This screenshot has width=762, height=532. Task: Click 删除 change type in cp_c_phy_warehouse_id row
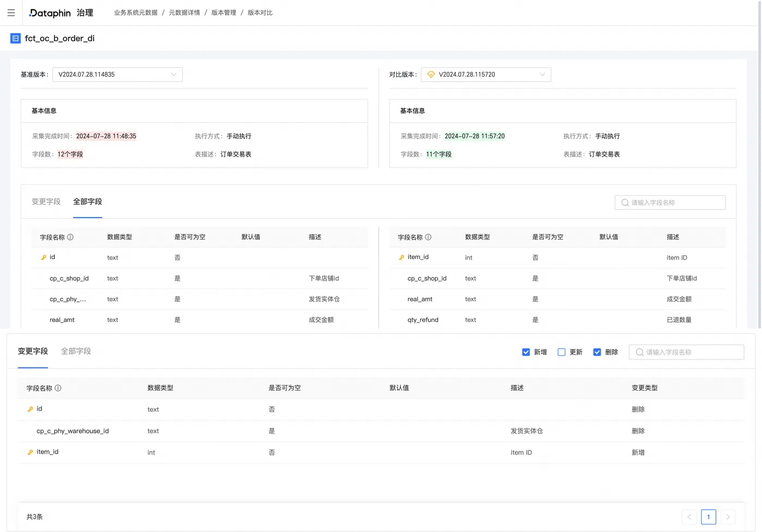pyautogui.click(x=638, y=431)
